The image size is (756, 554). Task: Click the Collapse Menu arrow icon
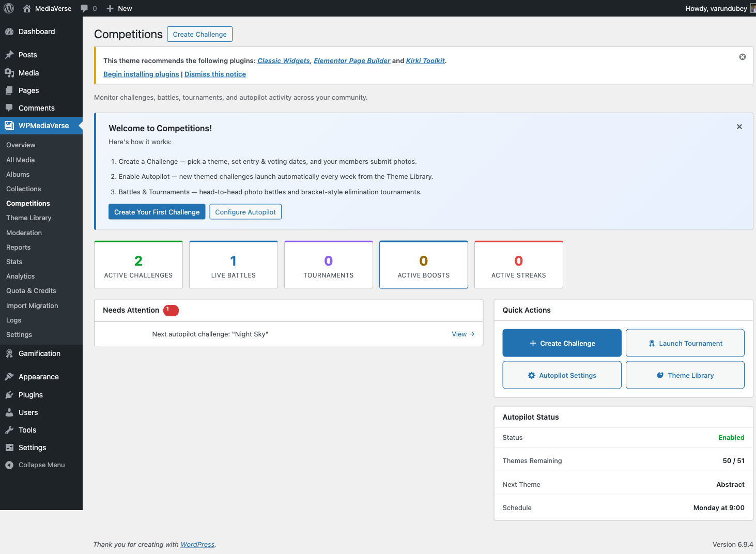click(x=8, y=465)
